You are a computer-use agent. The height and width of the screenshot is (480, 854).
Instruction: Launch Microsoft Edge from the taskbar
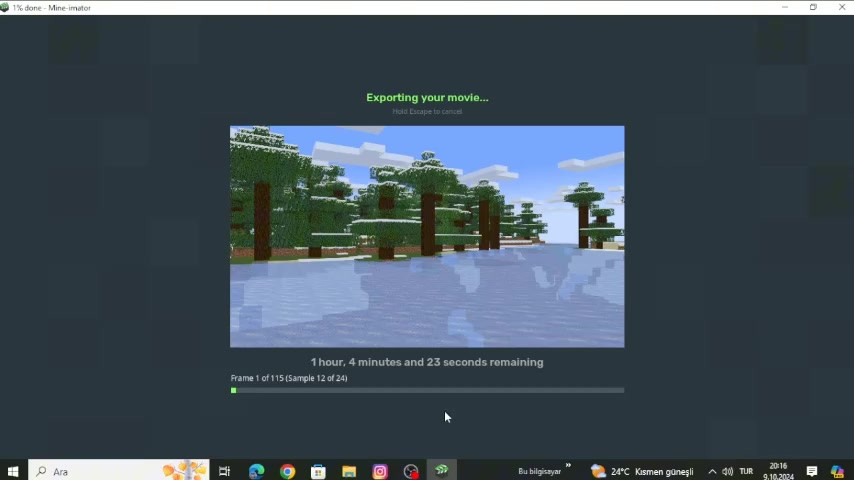click(x=257, y=471)
